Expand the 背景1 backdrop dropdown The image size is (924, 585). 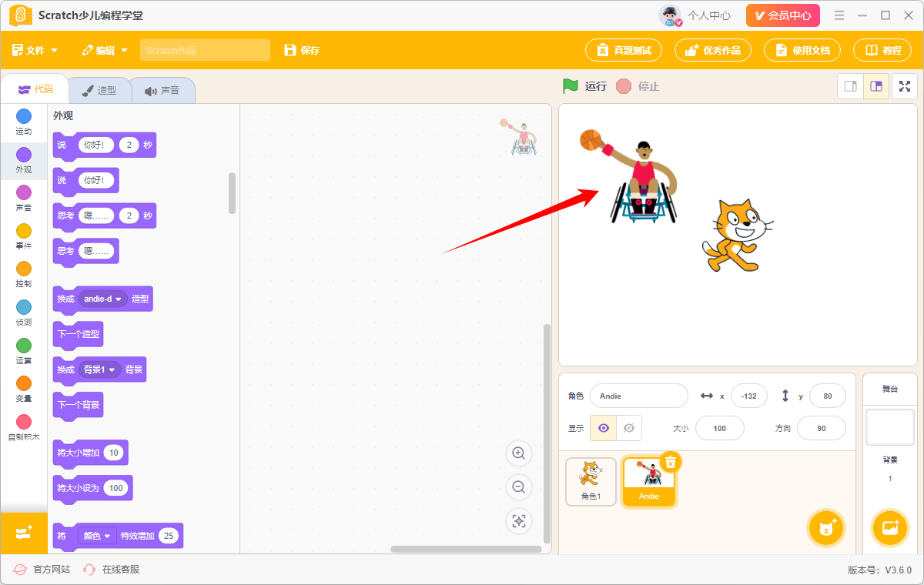100,369
